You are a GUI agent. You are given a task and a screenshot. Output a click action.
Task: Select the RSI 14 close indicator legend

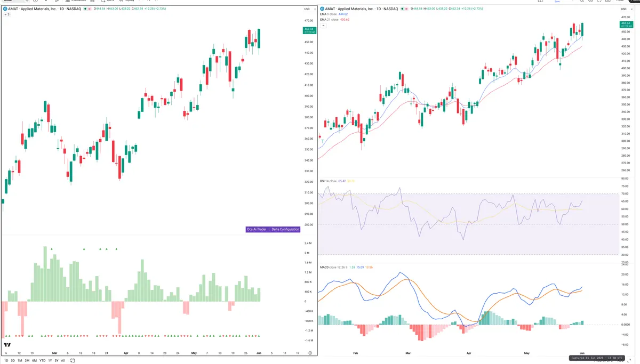coord(328,181)
